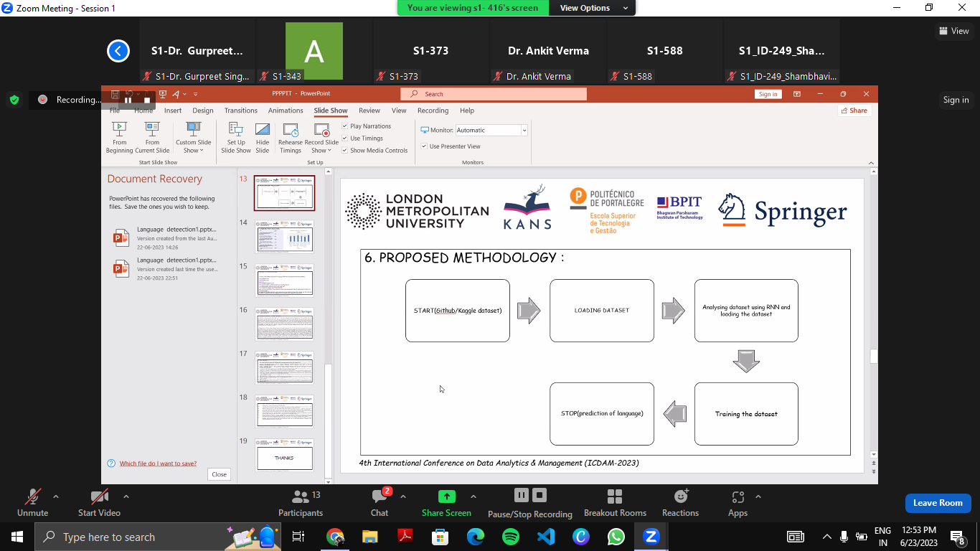Select slide 19 THANKS thumbnail
Viewport: 980px width, 551px height.
[285, 456]
